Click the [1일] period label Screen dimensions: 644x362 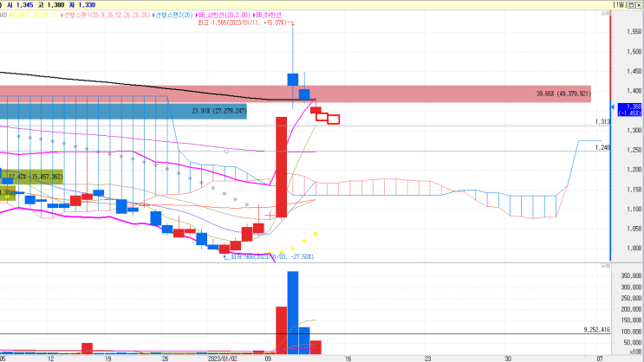(x=621, y=5)
